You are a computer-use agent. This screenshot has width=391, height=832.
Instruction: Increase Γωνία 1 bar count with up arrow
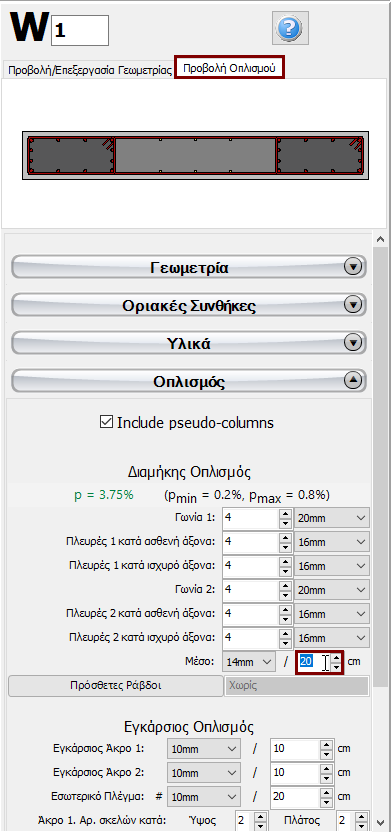285,514
